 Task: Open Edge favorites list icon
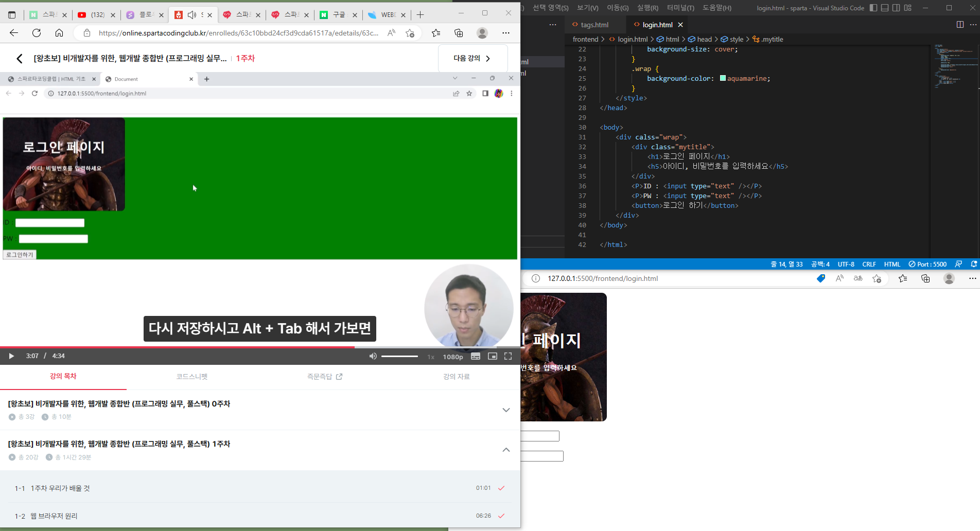[x=436, y=33]
